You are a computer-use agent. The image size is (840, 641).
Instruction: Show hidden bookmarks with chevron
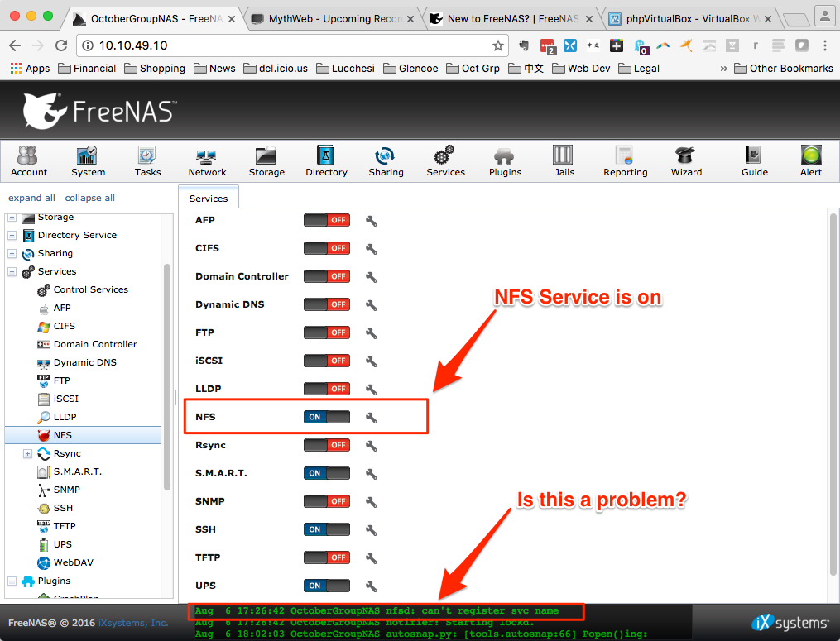pos(724,69)
